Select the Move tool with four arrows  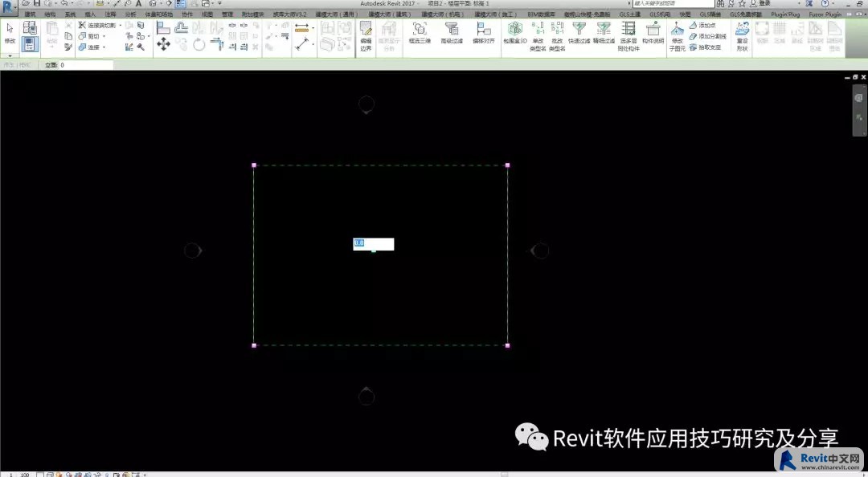[163, 44]
